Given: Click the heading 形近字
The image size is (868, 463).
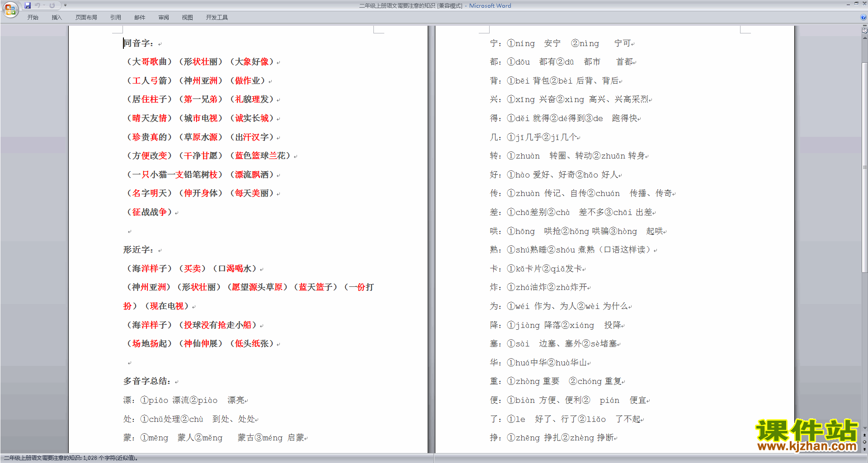Looking at the screenshot, I should pos(138,250).
